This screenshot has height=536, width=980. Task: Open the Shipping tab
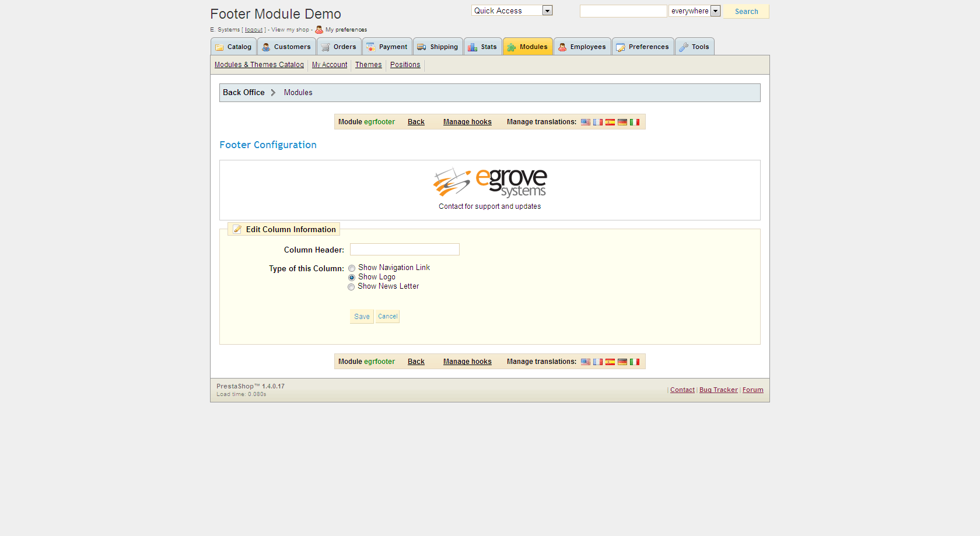point(438,47)
